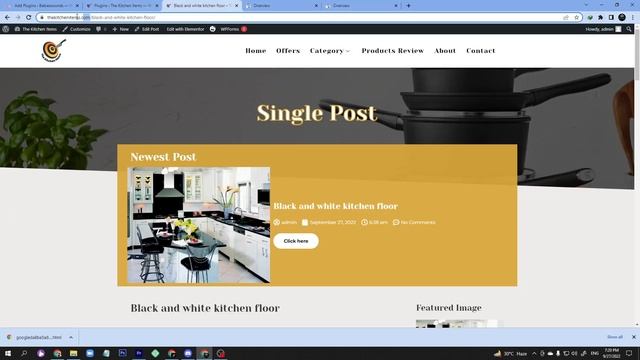Bookmark page with star icon
Image resolution: width=640 pixels, height=360 pixels.
576,18
